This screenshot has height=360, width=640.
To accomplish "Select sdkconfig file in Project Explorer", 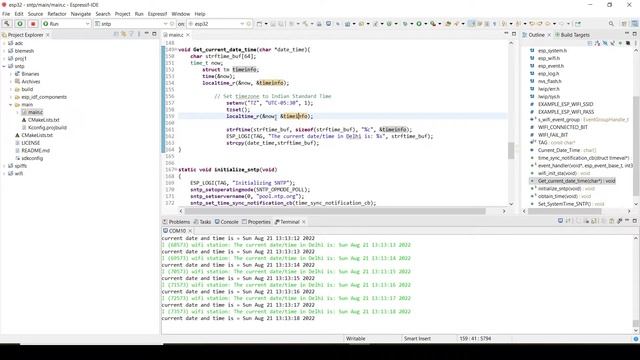I will click(x=29, y=158).
